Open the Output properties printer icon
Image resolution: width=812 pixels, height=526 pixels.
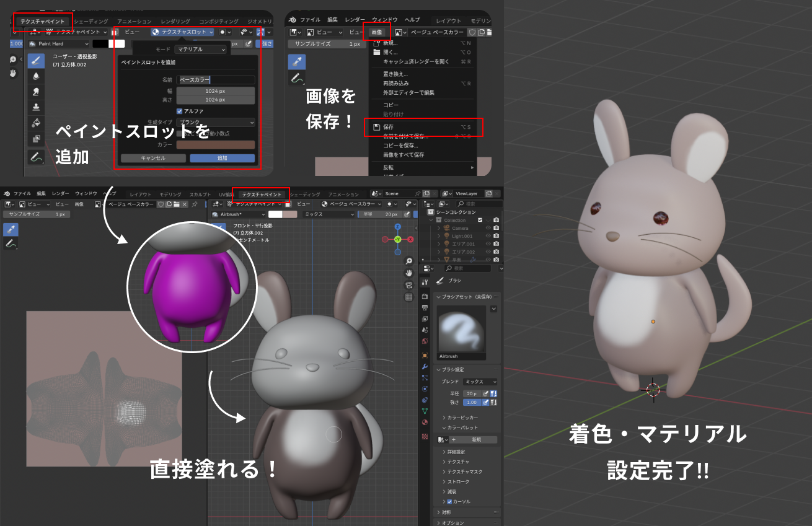click(x=425, y=307)
